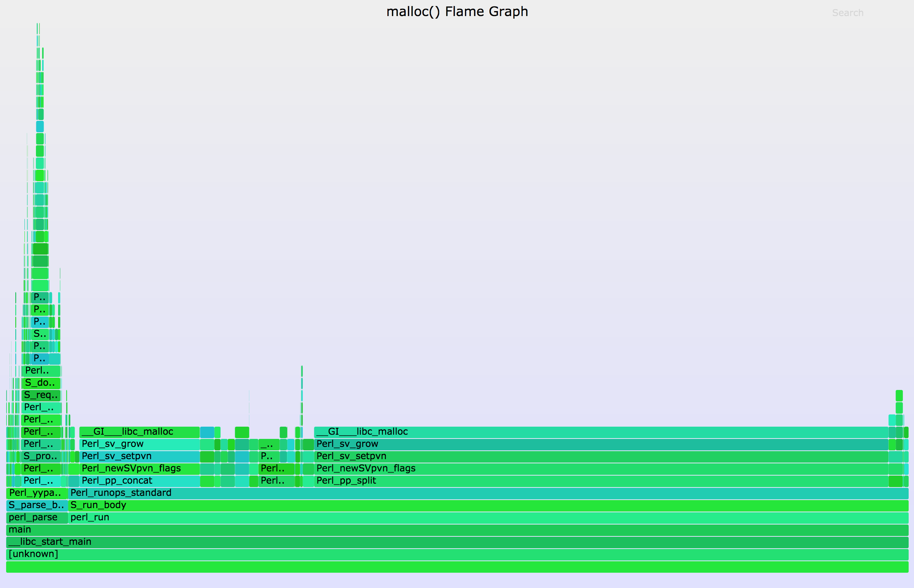The image size is (914, 588).
Task: Click Perl_newSVpvn_flags above Perl_pp_split
Action: pos(600,469)
